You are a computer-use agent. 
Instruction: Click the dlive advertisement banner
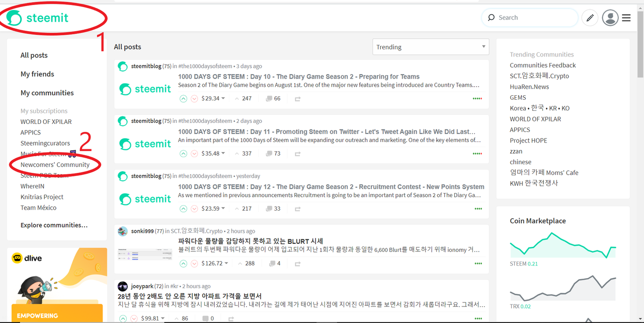(57, 285)
